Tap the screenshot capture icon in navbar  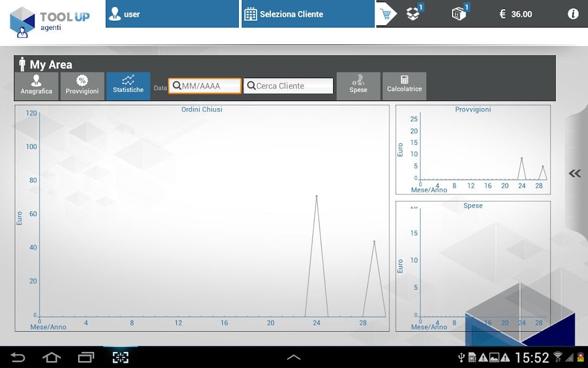(121, 357)
